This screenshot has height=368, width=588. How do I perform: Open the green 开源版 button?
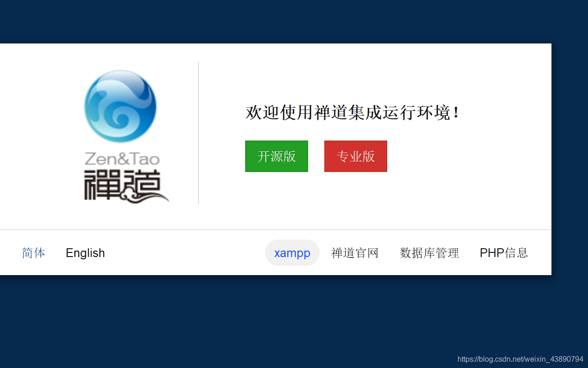pyautogui.click(x=277, y=156)
